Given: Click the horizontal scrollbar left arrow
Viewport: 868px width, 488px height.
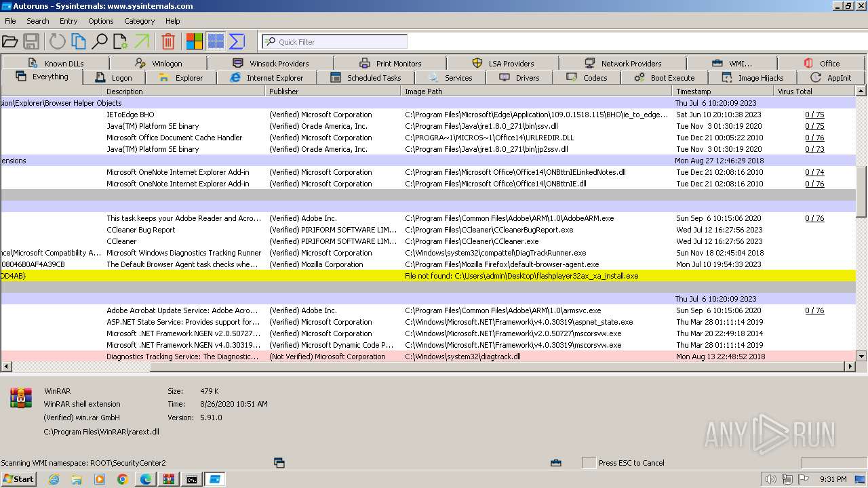Looking at the screenshot, I should 6,367.
